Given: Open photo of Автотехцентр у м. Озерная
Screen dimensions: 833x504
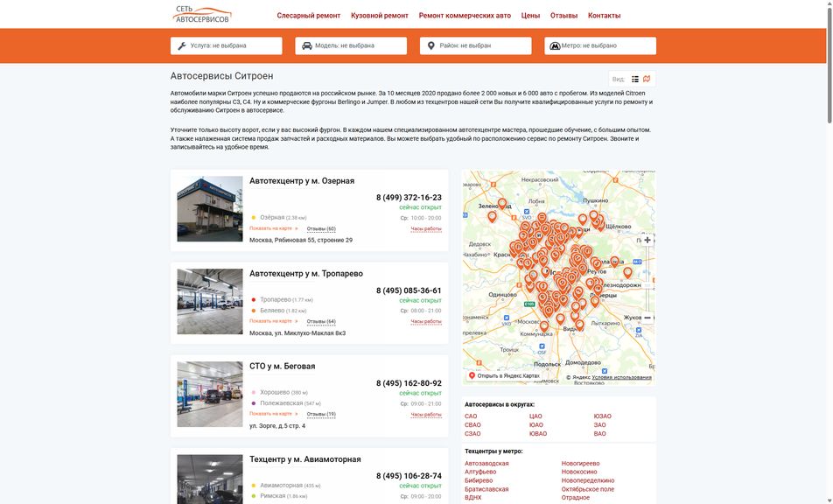Looking at the screenshot, I should click(x=210, y=209).
